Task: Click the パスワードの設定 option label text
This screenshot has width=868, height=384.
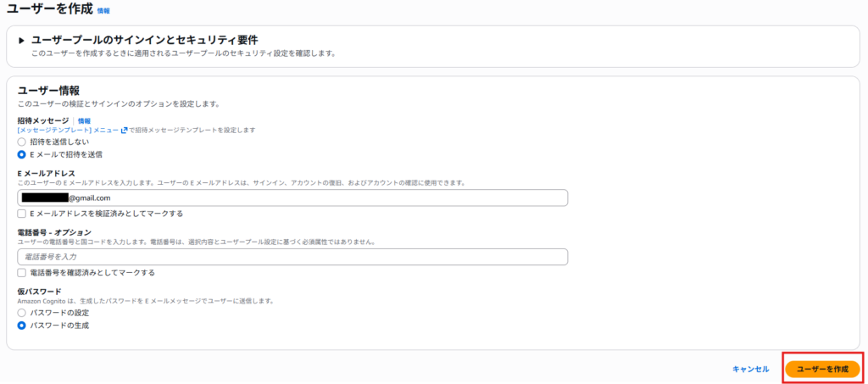Action: pyautogui.click(x=59, y=313)
